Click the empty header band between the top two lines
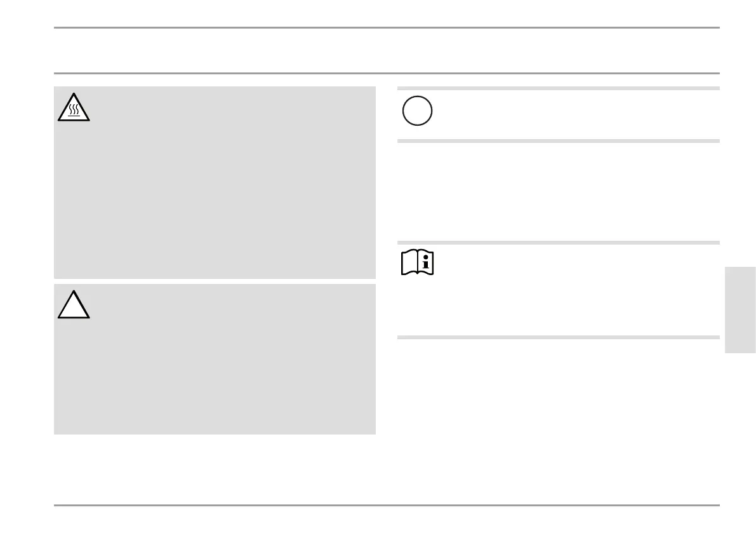 click(387, 51)
